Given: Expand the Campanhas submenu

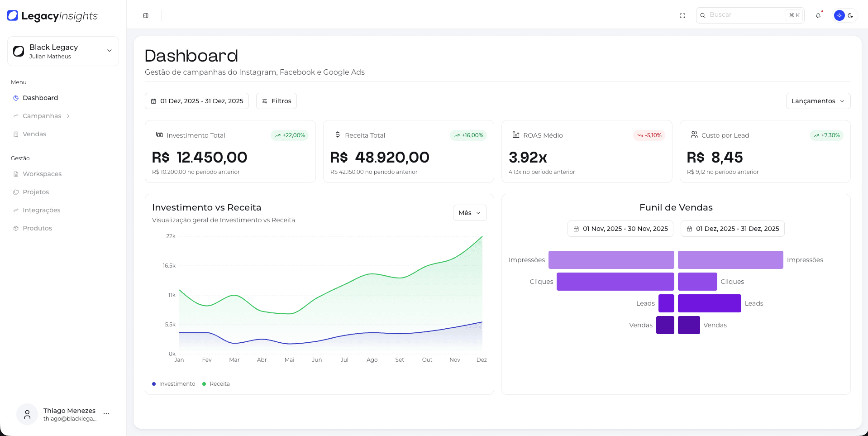Looking at the screenshot, I should [x=42, y=116].
